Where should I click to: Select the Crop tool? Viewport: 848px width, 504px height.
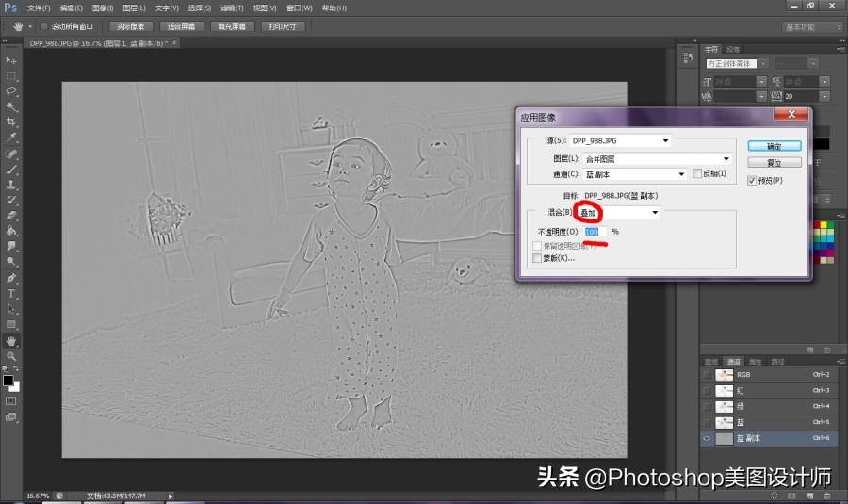(11, 122)
